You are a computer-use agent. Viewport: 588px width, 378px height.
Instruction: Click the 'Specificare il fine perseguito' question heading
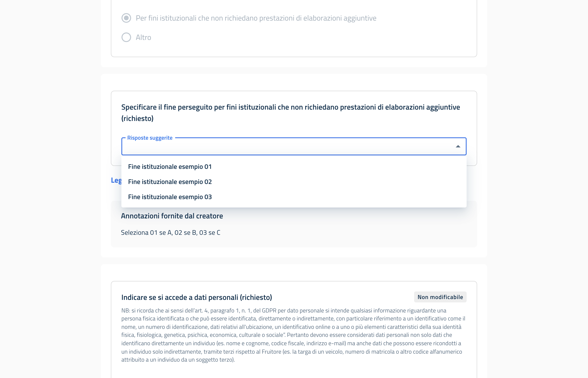290,107
